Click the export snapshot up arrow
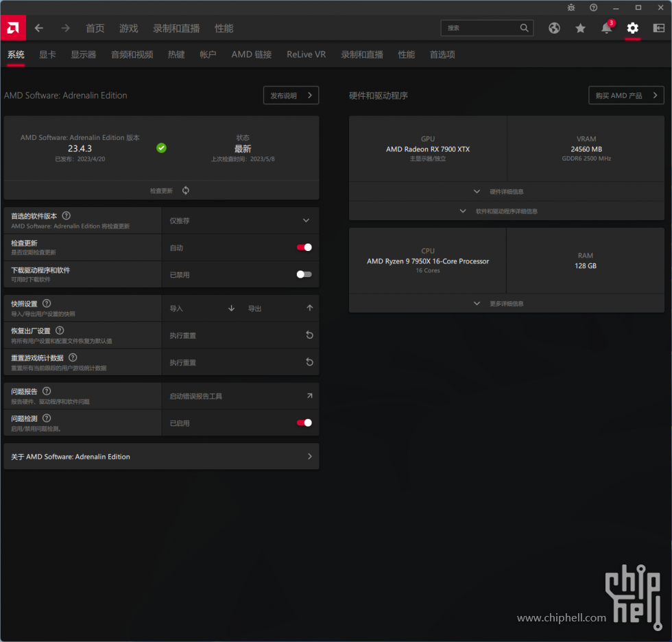Image resolution: width=672 pixels, height=642 pixels. pyautogui.click(x=309, y=308)
